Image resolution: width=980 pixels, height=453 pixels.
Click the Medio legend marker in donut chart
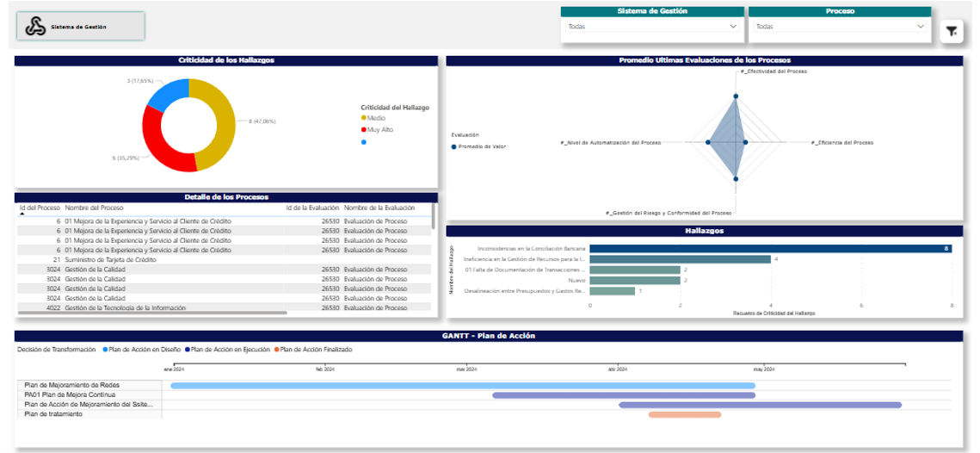[x=364, y=117]
